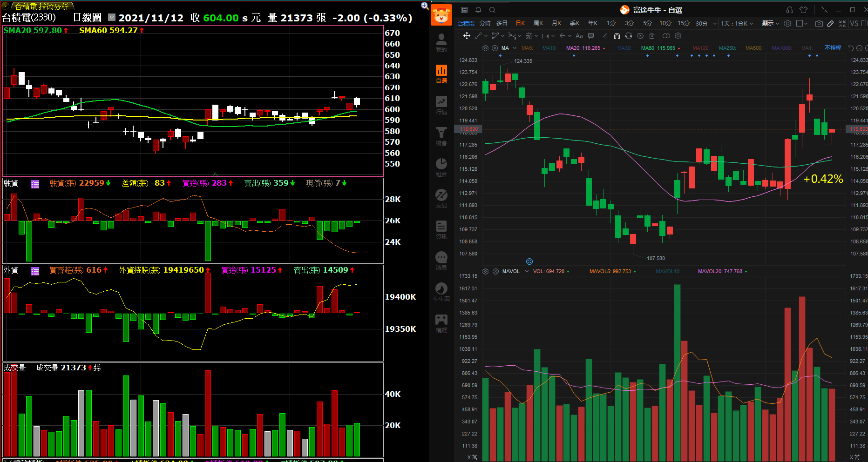Open the notifications bell in Futu

[478, 10]
